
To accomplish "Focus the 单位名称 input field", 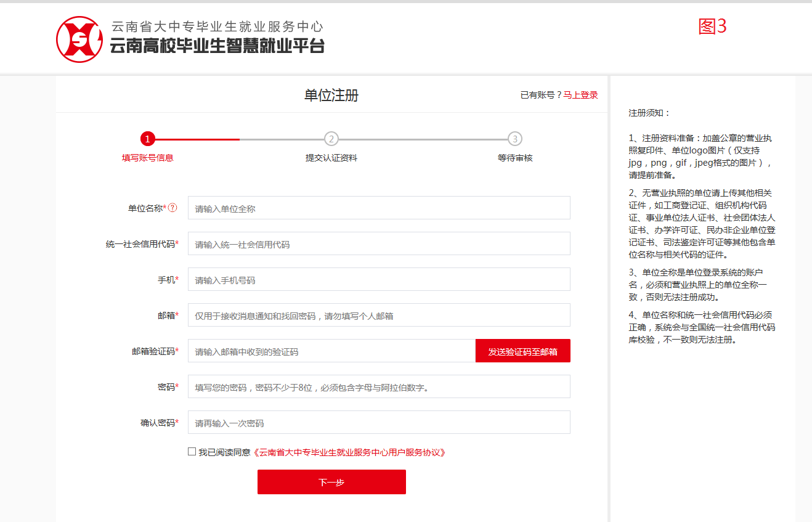I will click(379, 208).
